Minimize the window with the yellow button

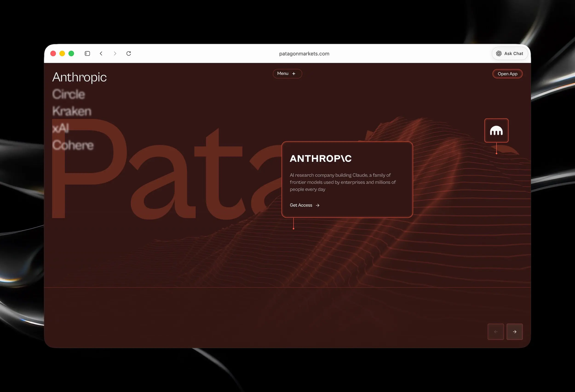coord(62,53)
